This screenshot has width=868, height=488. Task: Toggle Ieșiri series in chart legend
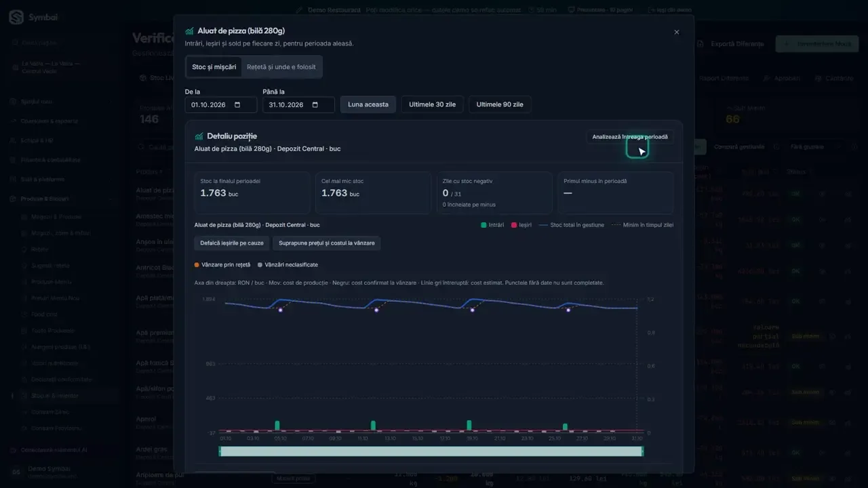521,224
